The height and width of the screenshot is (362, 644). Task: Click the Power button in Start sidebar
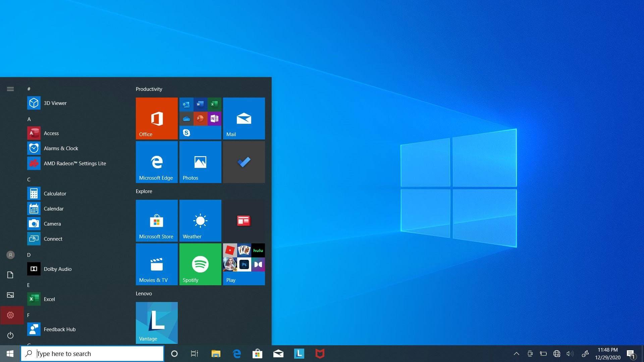[10, 335]
